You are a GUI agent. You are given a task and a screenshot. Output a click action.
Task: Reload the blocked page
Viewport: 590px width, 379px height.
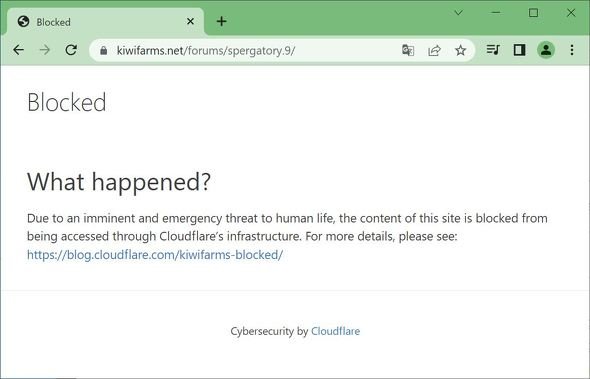71,50
